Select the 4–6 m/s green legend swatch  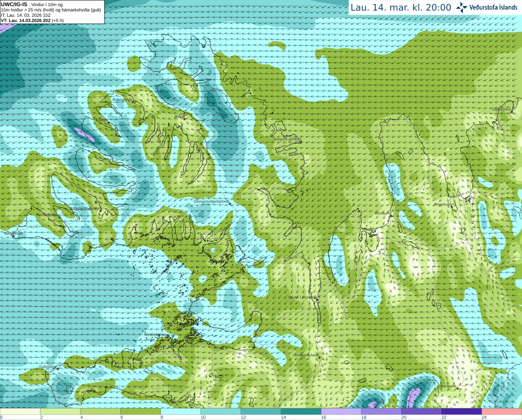pyautogui.click(x=100, y=411)
